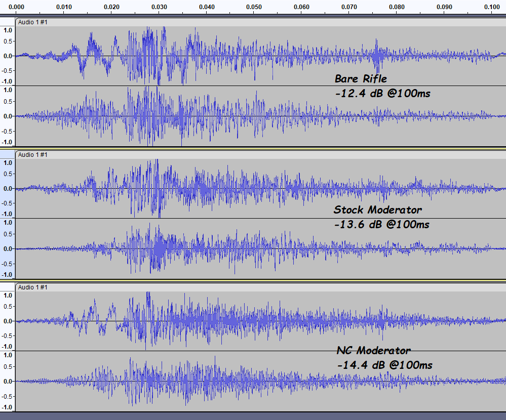This screenshot has width=506, height=420.
Task: Click the -13.6 dB @100ms label
Action: (x=382, y=224)
